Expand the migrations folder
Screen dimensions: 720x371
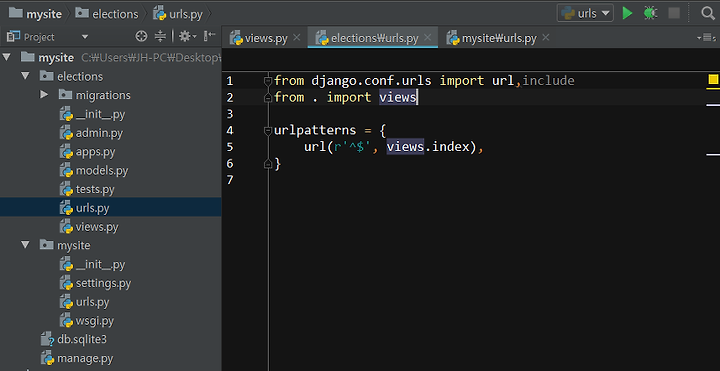(44, 95)
